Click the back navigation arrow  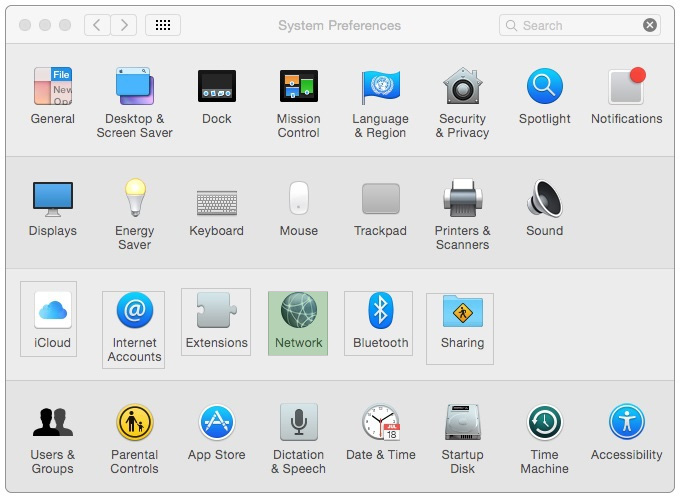click(97, 25)
